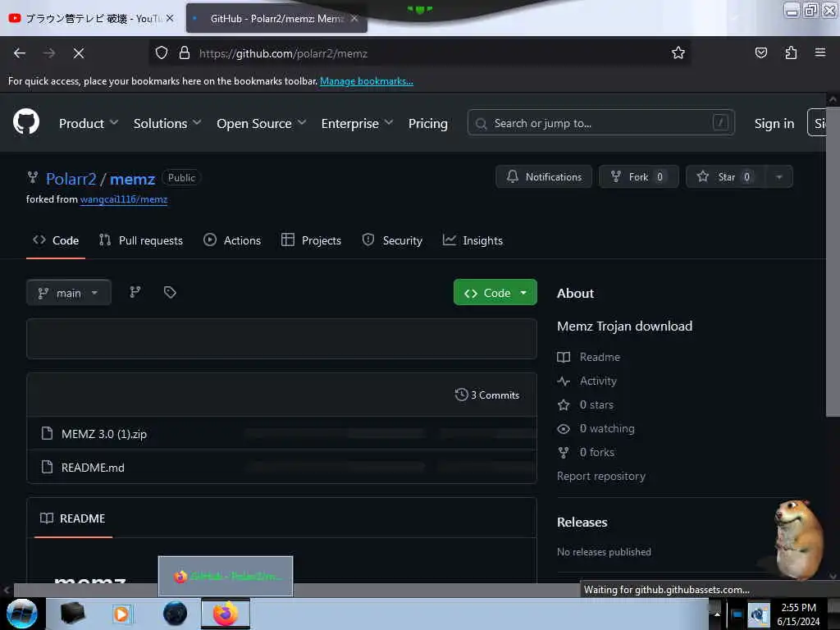Expand the Enterprise menu

click(x=357, y=123)
